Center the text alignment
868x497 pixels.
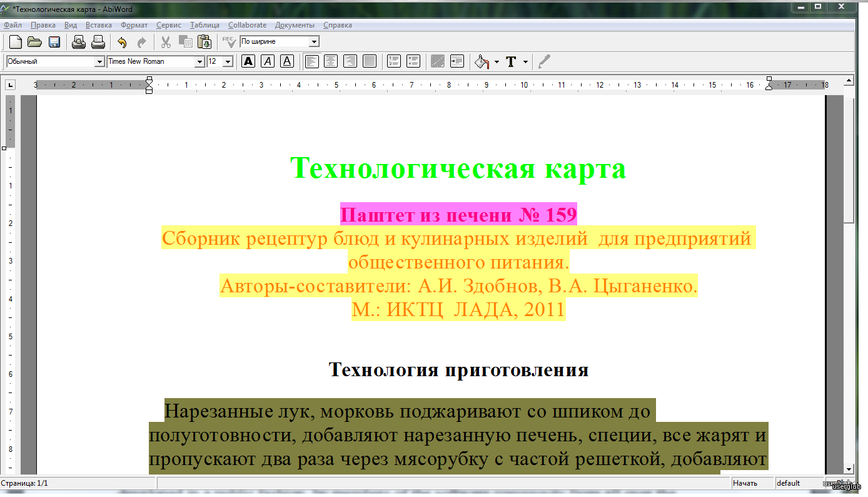(331, 61)
